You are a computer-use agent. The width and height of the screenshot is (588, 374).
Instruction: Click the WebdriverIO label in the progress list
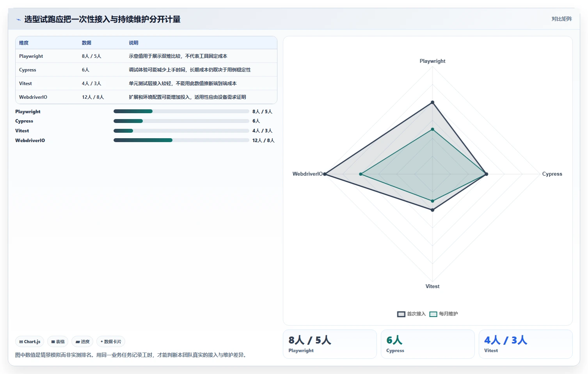pos(30,141)
